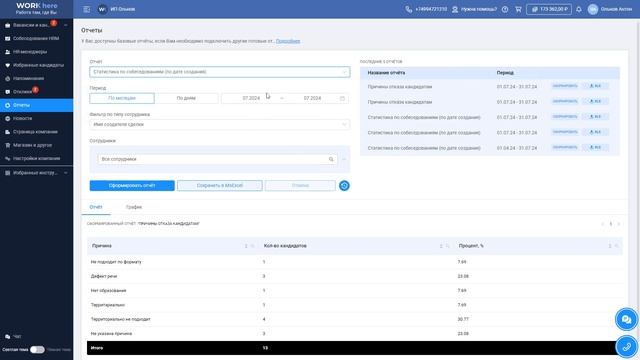Screen dimensions: 640x360
Task: Switch to the Отчёт tab
Action: coord(96,207)
